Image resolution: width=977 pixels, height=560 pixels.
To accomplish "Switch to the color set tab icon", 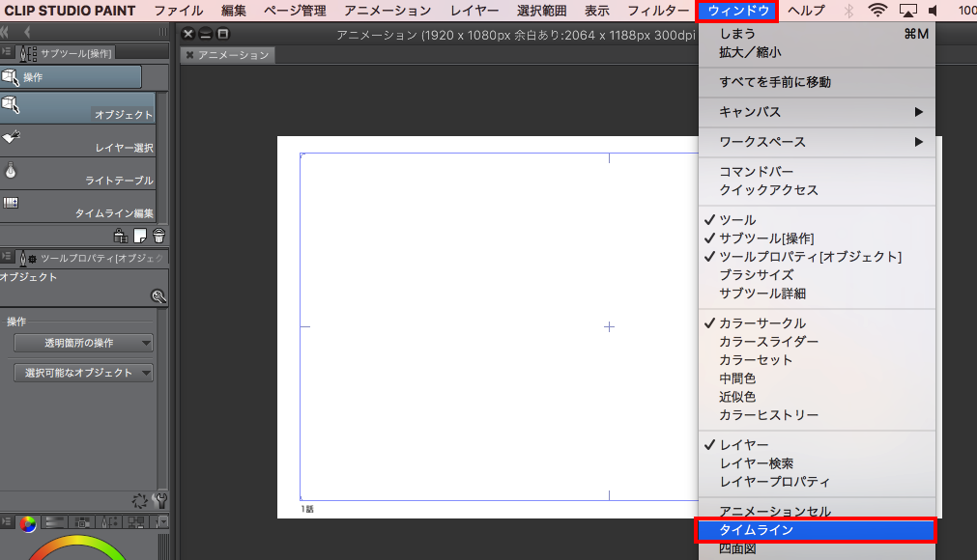I will coord(82,522).
